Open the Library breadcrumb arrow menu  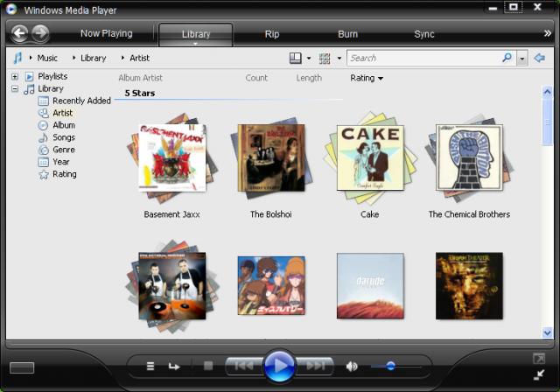coord(73,58)
